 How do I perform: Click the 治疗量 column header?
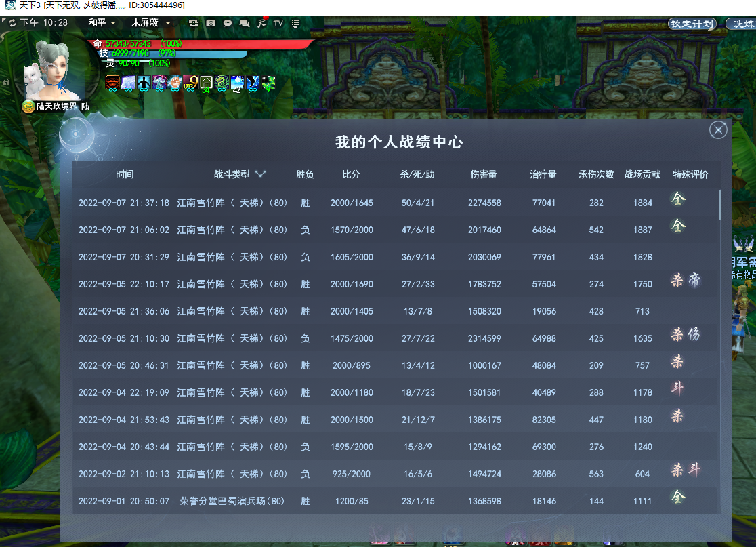[x=543, y=174]
